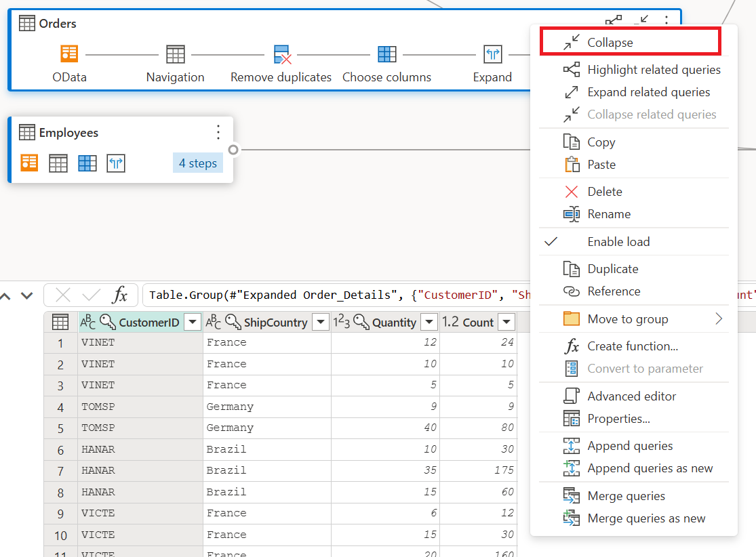The image size is (756, 557).
Task: Click the Choose columns step icon
Action: 386,54
